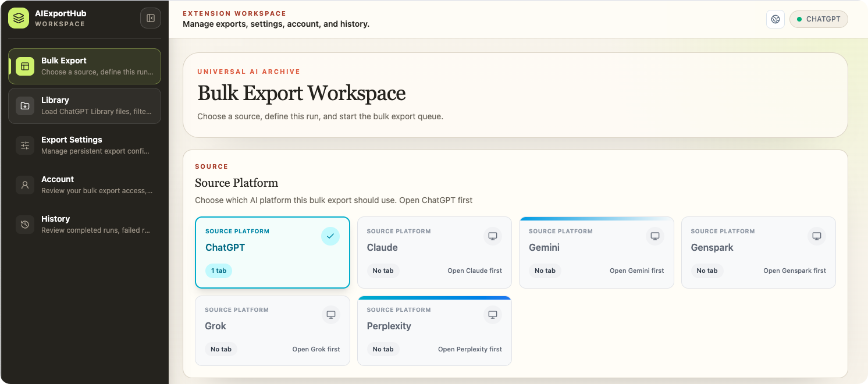
Task: Click the 'UNIVERSAL AI ARCHIVE' label
Action: coord(249,72)
